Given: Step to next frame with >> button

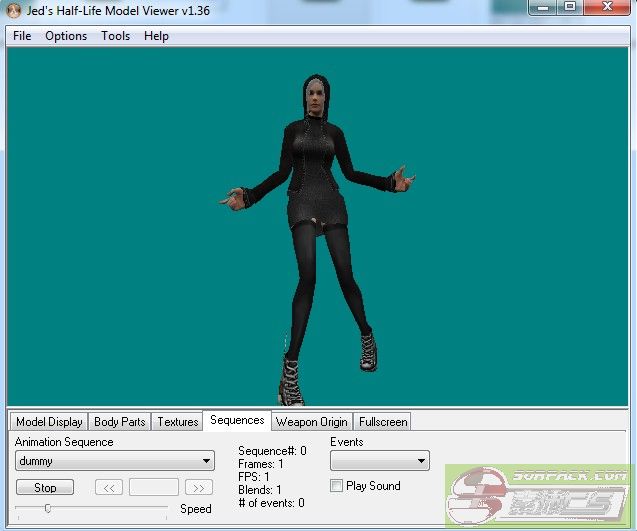Looking at the screenshot, I should click(x=199, y=488).
